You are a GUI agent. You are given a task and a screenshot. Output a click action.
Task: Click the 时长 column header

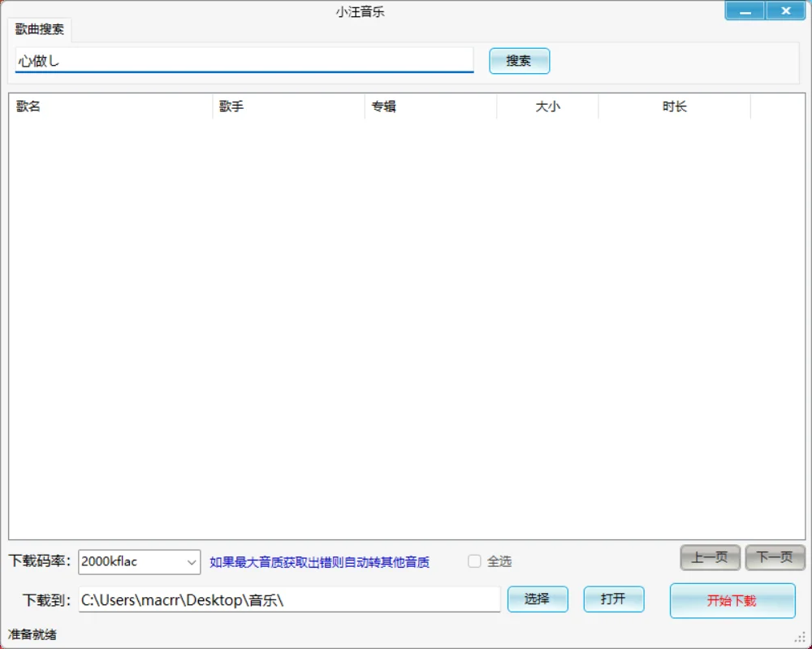[x=673, y=106]
